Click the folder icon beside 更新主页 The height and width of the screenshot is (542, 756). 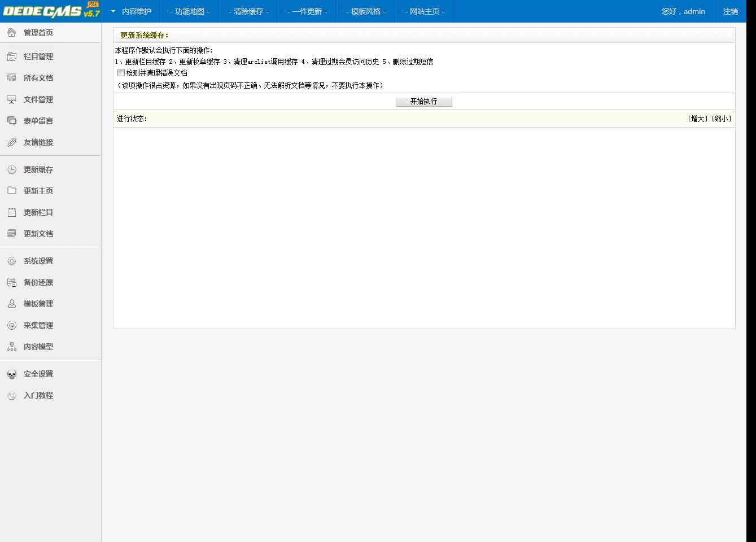12,191
